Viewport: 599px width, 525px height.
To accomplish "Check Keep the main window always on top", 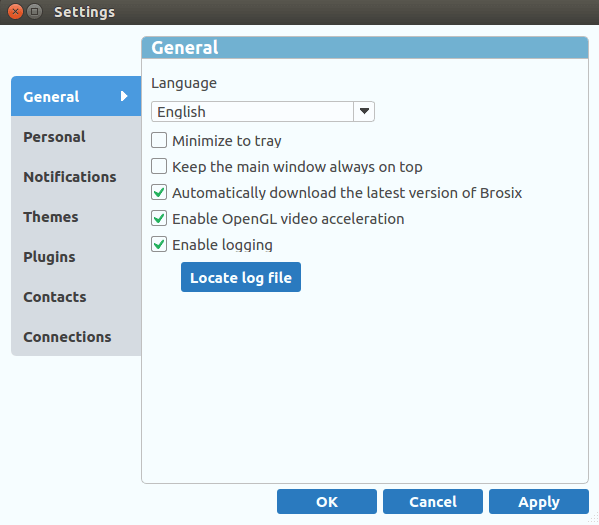I will pyautogui.click(x=159, y=166).
